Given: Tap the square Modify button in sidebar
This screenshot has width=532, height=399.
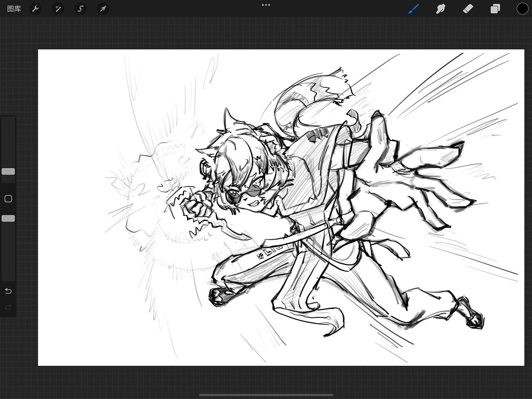Looking at the screenshot, I should click(x=8, y=199).
